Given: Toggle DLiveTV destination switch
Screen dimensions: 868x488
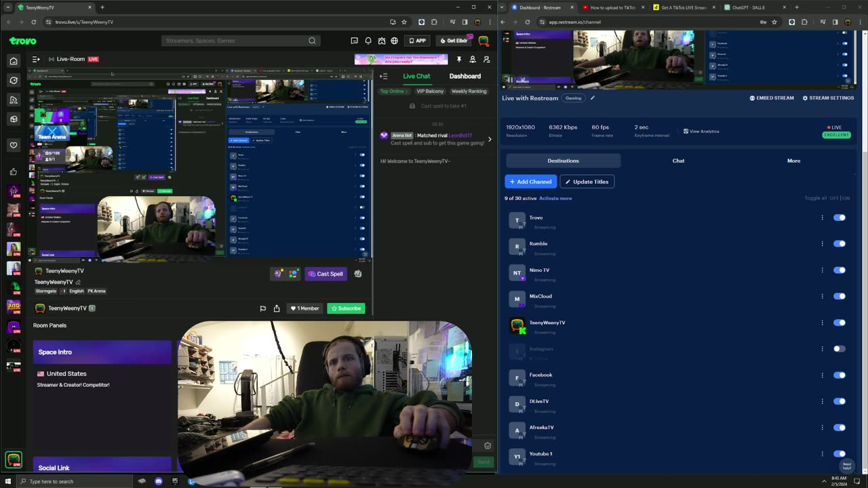Looking at the screenshot, I should (840, 401).
